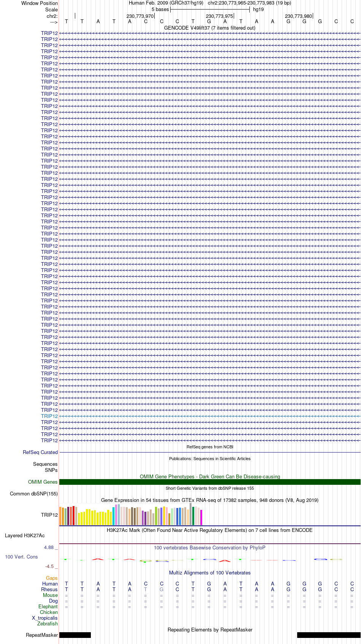
Task: Click the faded T base in Rhesus row
Action: (146, 589)
